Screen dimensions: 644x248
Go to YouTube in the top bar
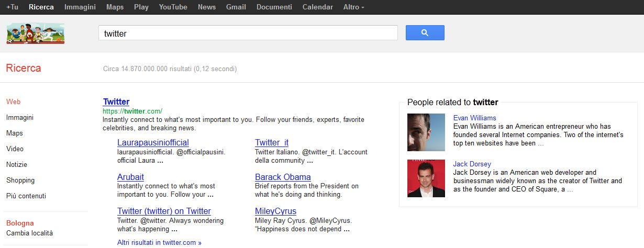pyautogui.click(x=173, y=7)
